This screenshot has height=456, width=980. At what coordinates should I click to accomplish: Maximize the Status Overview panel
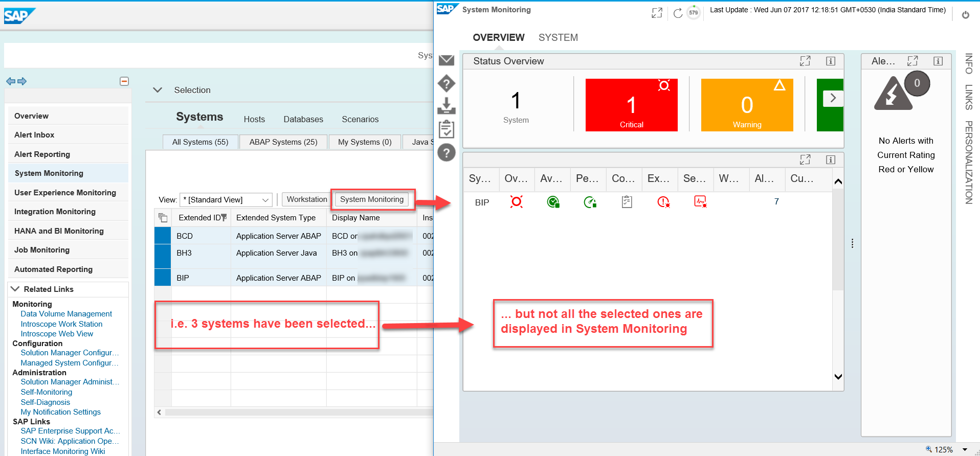(805, 61)
